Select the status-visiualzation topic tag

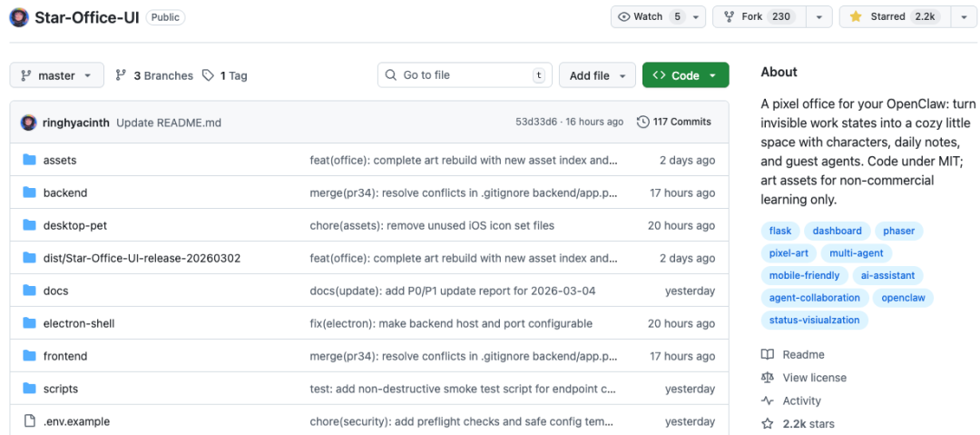click(x=814, y=321)
